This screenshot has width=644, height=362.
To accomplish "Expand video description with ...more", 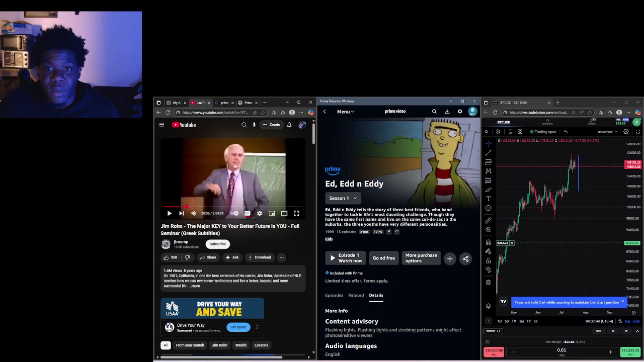I will coord(194,286).
